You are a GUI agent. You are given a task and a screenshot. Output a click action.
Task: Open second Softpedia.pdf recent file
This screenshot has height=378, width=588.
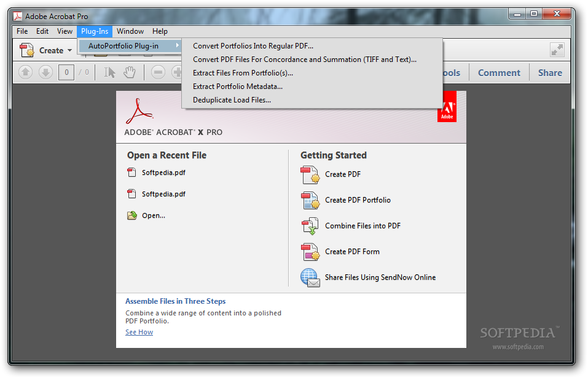(163, 194)
